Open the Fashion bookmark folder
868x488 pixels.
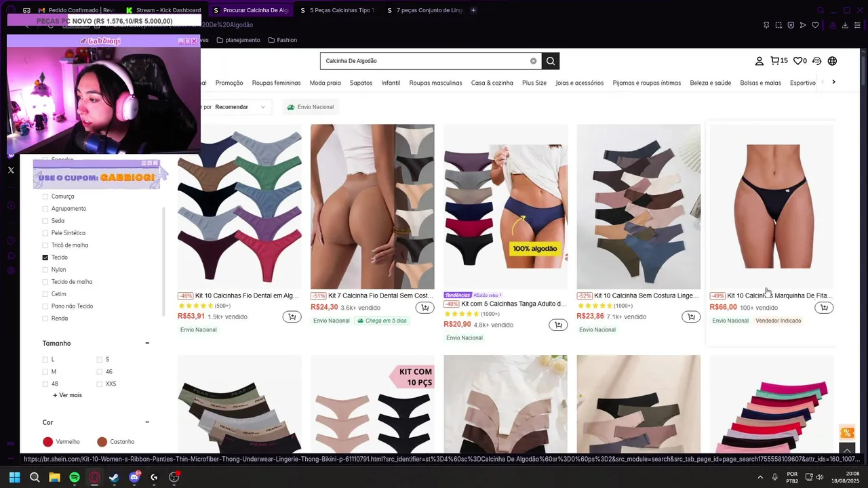point(283,40)
